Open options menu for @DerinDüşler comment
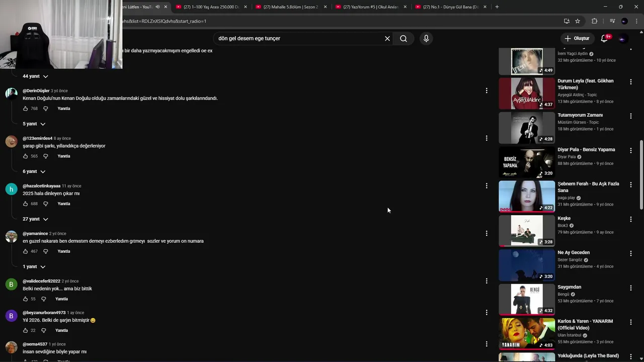 [486, 90]
